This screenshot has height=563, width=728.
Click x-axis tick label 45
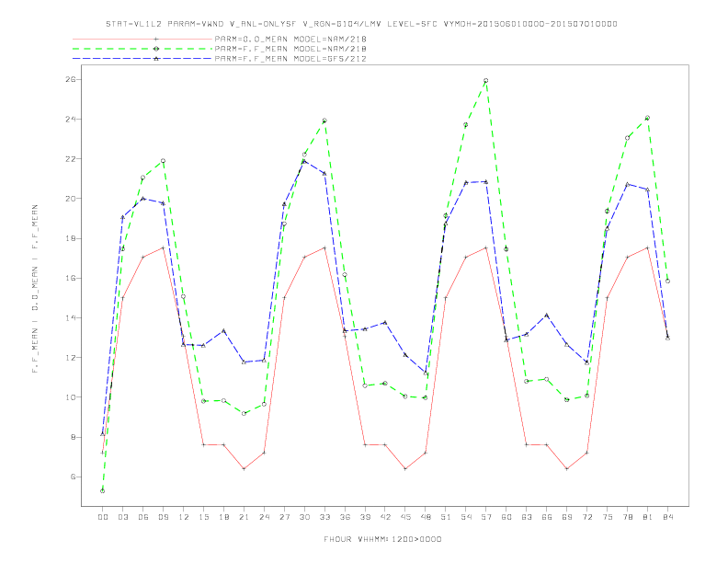point(405,517)
